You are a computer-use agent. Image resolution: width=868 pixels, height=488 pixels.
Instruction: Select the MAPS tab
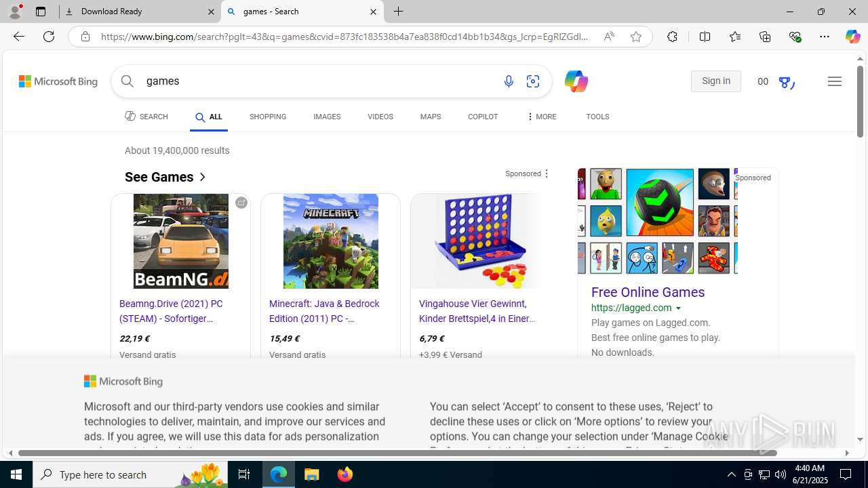pos(431,117)
